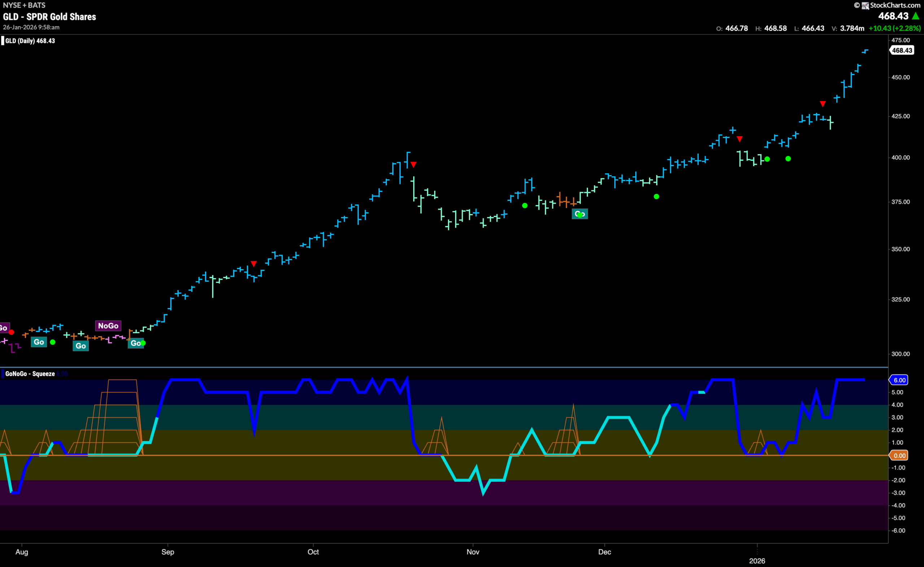Click the purple NoGo label in August
Image resolution: width=924 pixels, height=567 pixels.
[108, 326]
